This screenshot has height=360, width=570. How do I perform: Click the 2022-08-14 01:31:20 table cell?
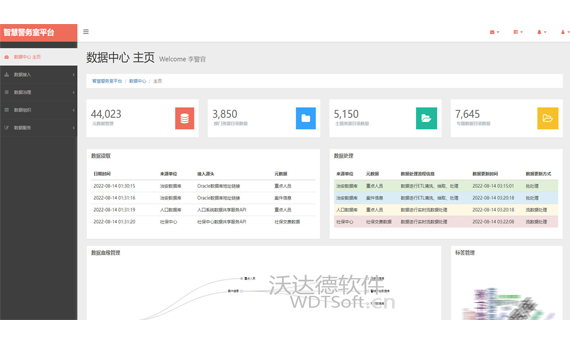click(x=114, y=222)
